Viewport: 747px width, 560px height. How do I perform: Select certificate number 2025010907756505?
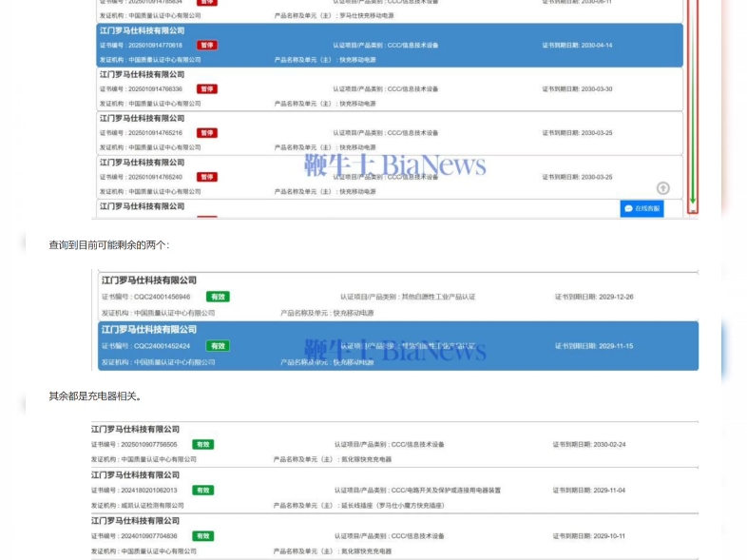(148, 444)
